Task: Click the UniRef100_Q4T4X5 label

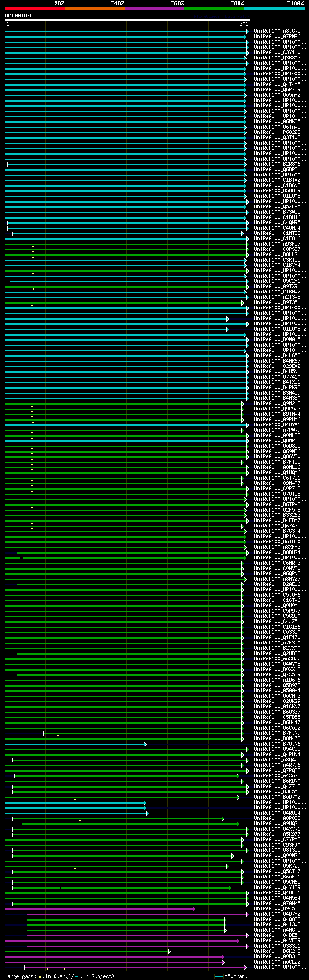Action: coord(277,84)
